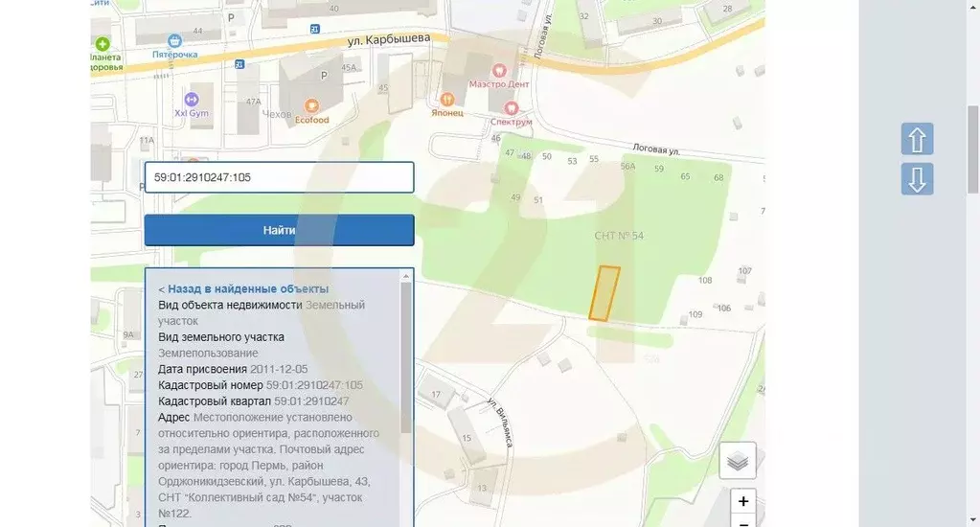Viewport: 980px width, 527px height.
Task: Zoom in with the plus button
Action: 743,501
